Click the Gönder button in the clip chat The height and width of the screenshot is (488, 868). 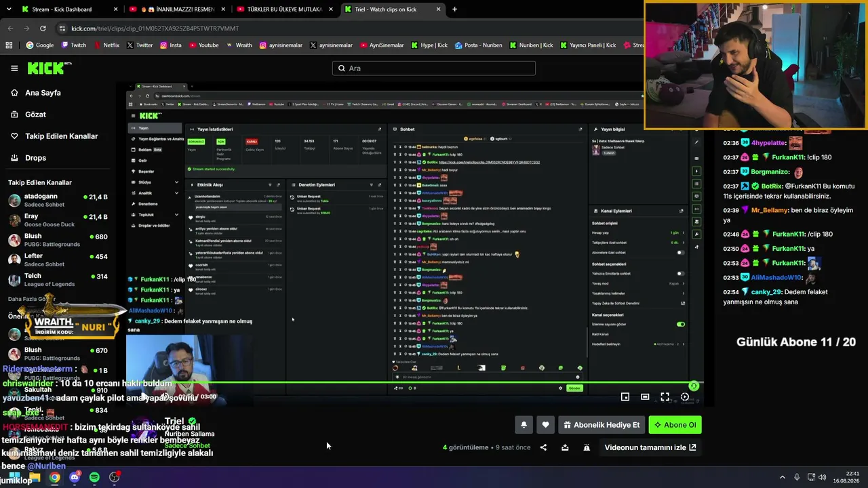(574, 388)
